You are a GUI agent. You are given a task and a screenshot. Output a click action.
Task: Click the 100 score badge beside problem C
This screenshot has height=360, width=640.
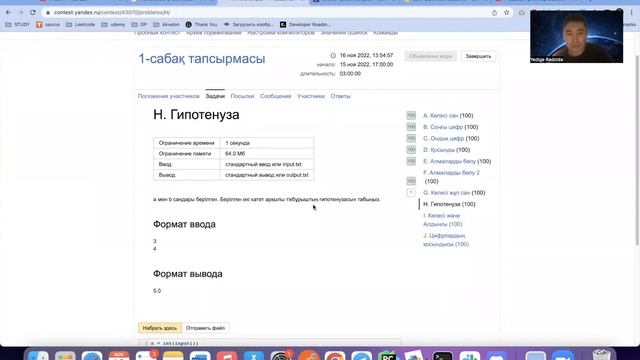click(x=411, y=138)
